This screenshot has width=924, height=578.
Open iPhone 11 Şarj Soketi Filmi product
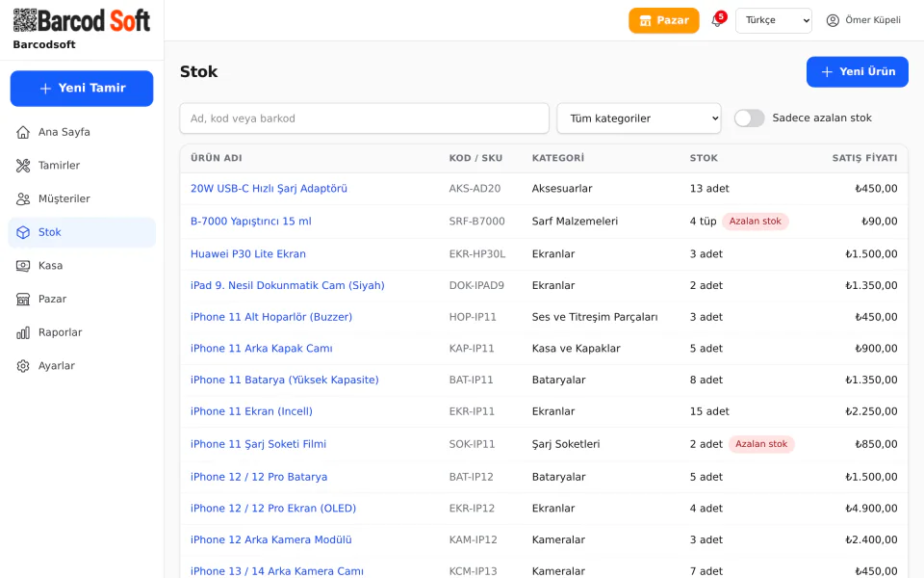(258, 444)
